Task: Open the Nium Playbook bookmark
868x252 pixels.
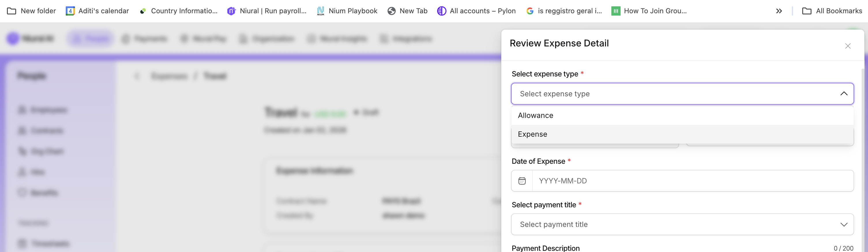Action: (x=347, y=11)
